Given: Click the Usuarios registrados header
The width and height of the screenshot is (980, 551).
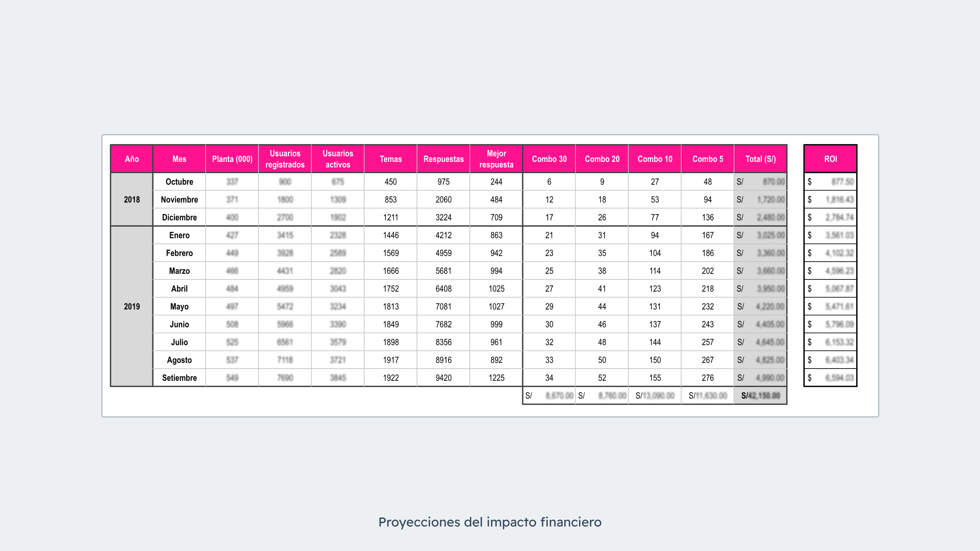Looking at the screenshot, I should (285, 159).
